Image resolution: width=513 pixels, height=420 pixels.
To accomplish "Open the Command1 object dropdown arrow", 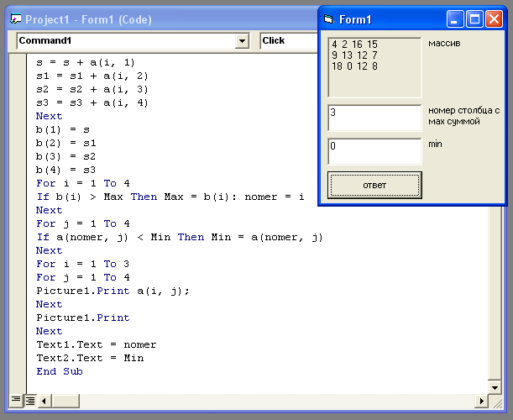I will 242,41.
